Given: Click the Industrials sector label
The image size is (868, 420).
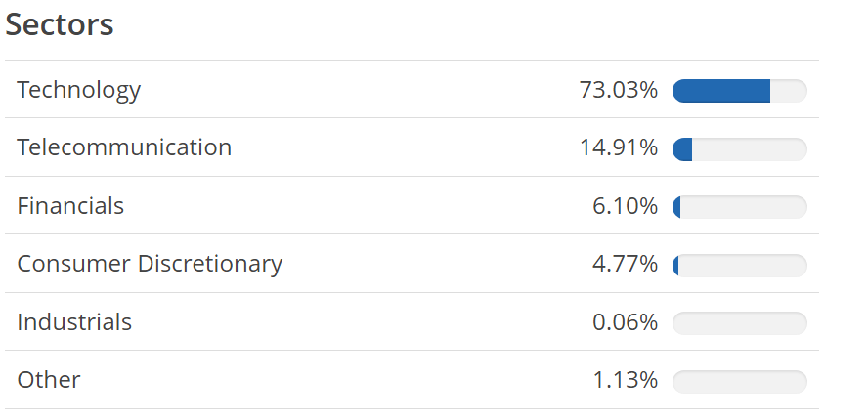Looking at the screenshot, I should click(74, 322).
